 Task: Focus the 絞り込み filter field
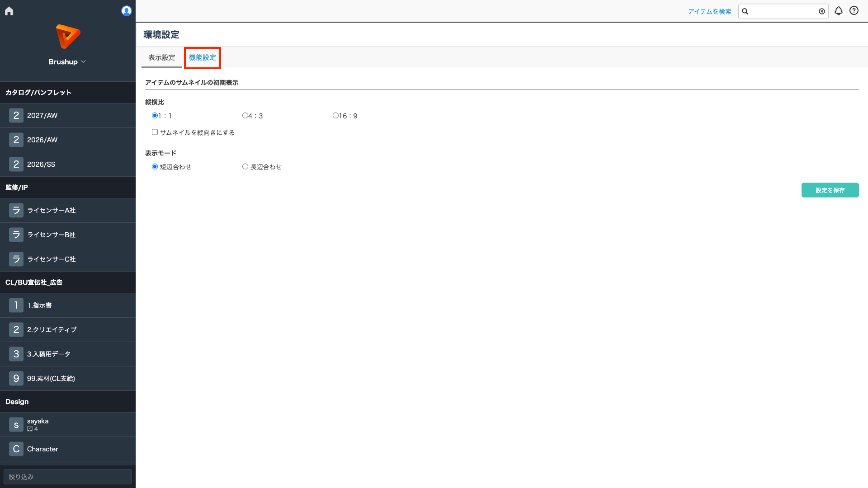tap(68, 477)
